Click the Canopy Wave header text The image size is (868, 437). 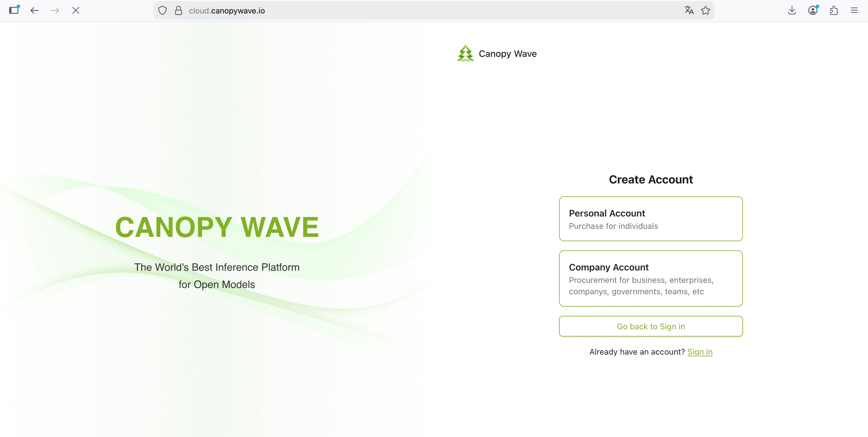[507, 54]
